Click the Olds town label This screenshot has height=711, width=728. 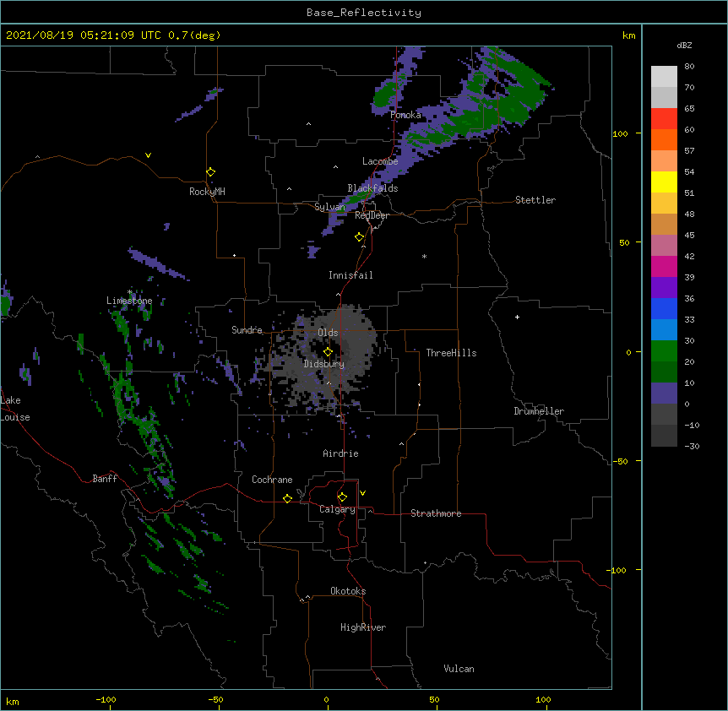328,333
